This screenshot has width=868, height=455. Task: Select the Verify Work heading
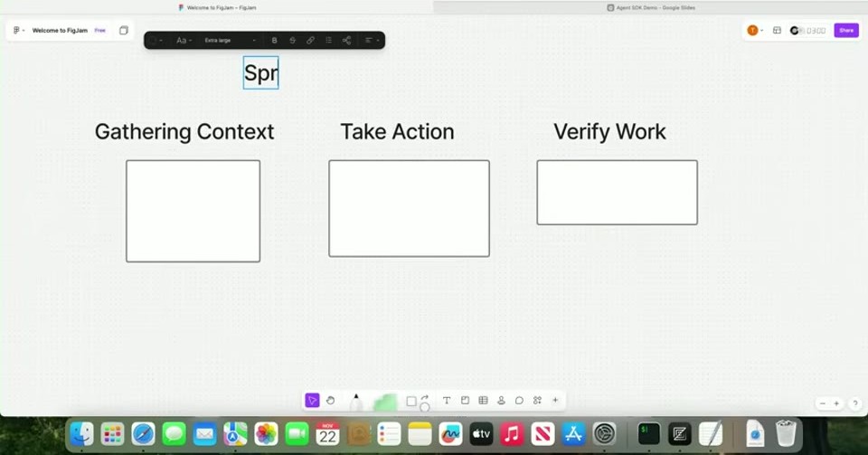[x=609, y=132]
